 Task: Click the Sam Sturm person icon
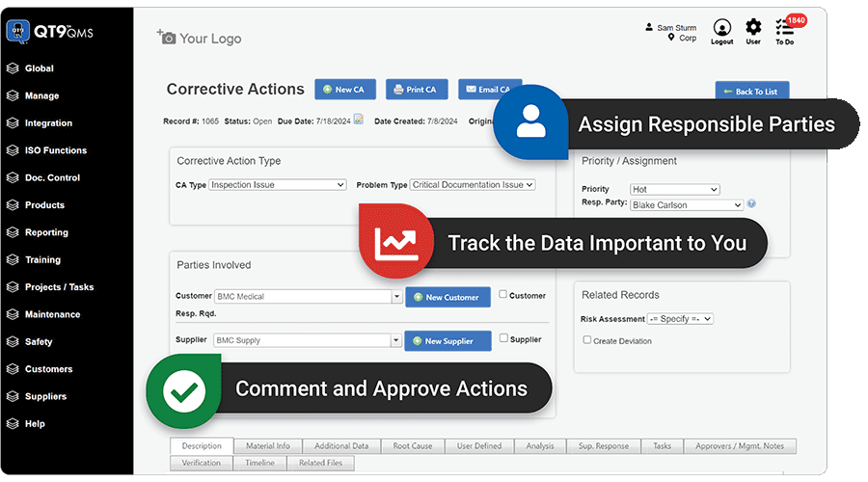[x=649, y=27]
